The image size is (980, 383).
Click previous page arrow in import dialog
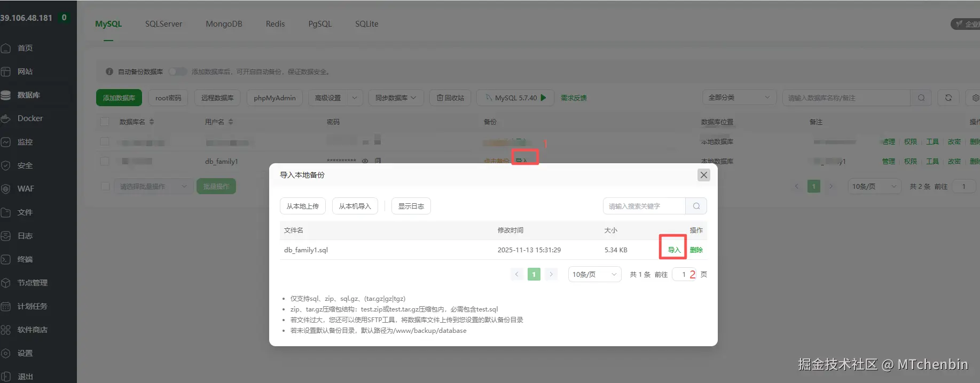click(516, 274)
